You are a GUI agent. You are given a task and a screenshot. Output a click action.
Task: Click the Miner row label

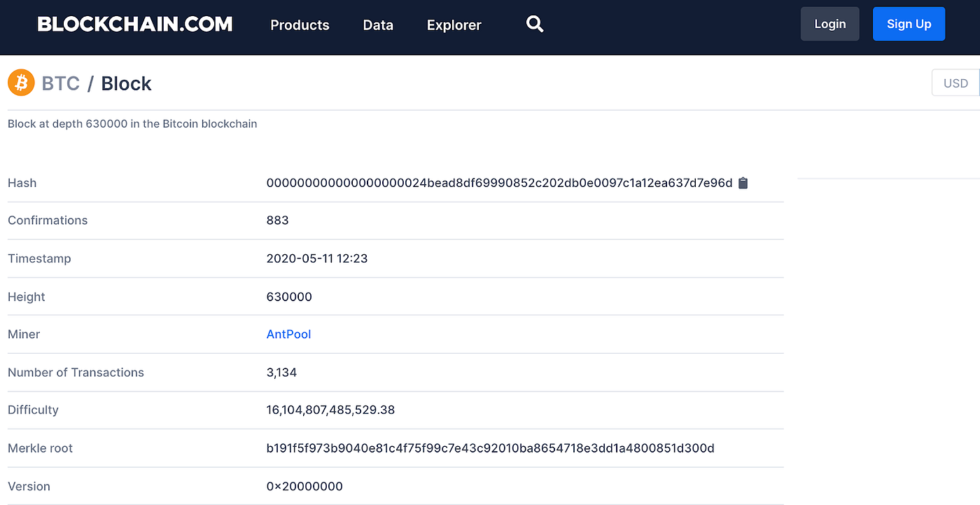(x=24, y=334)
